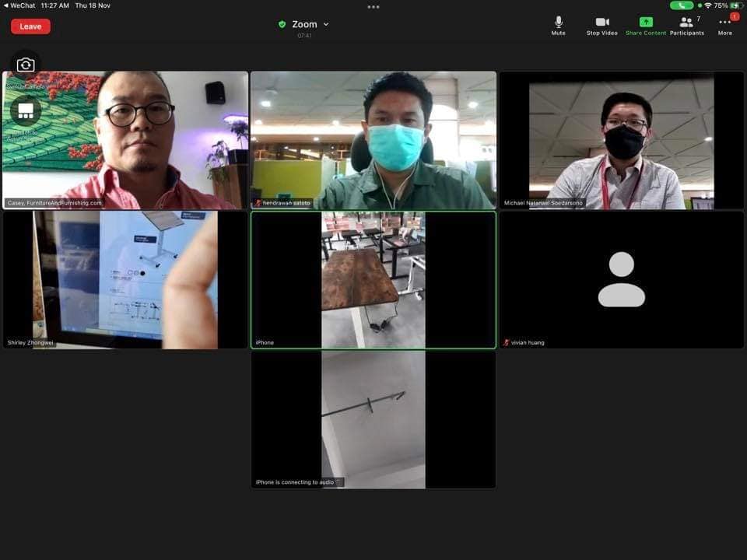Tap the green phone call indicator
Viewport: 747px width, 560px height.
coord(681,5)
